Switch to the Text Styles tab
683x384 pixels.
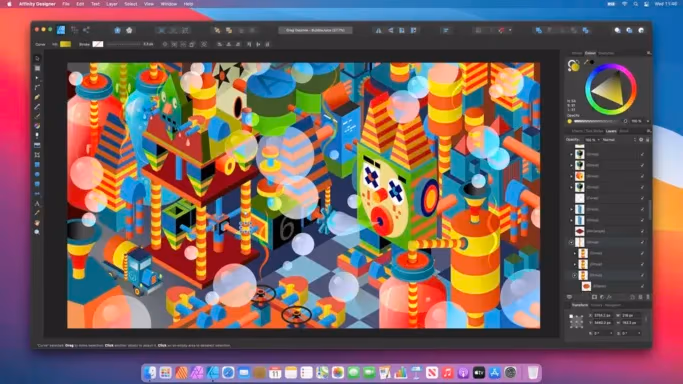[594, 131]
